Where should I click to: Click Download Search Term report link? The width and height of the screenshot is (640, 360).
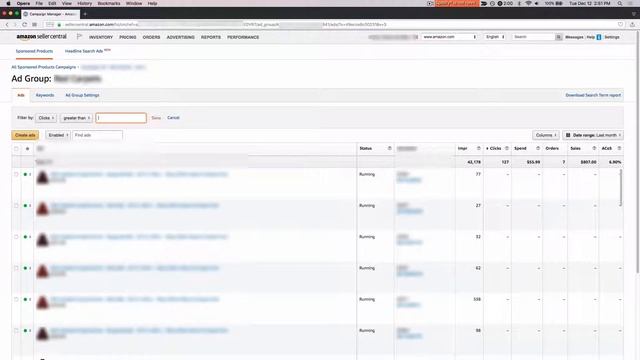[x=593, y=95]
